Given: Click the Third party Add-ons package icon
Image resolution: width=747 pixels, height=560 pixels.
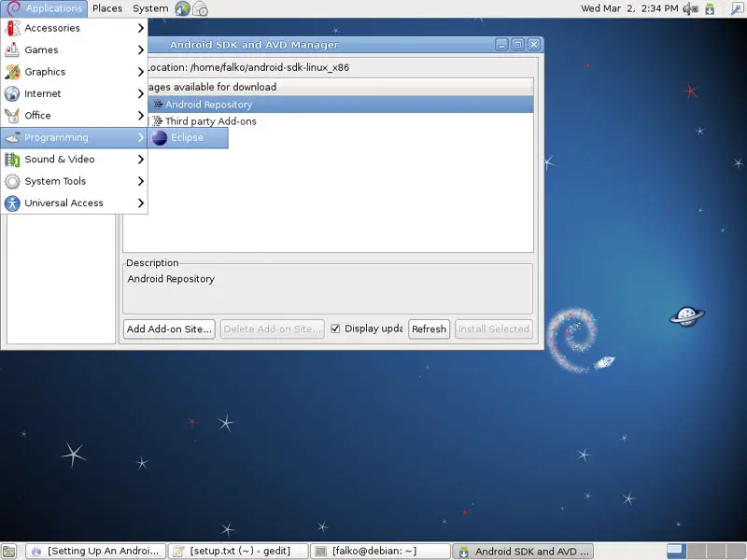Looking at the screenshot, I should pos(158,121).
